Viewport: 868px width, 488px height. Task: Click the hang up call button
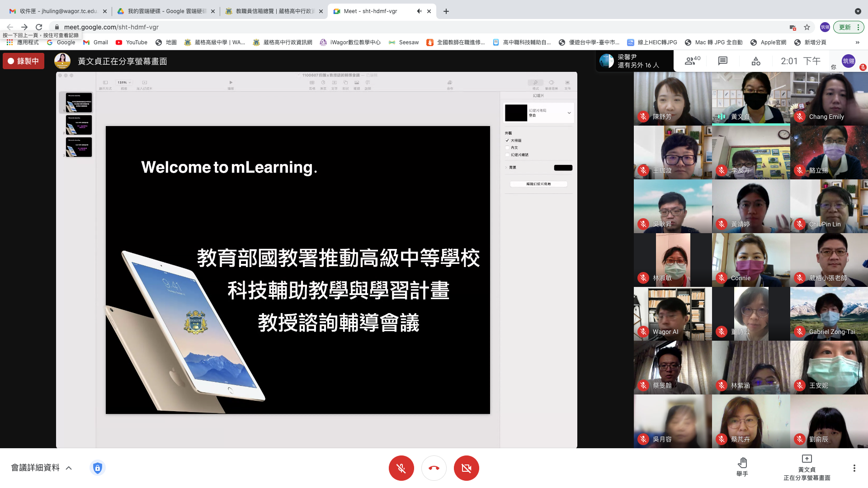434,468
